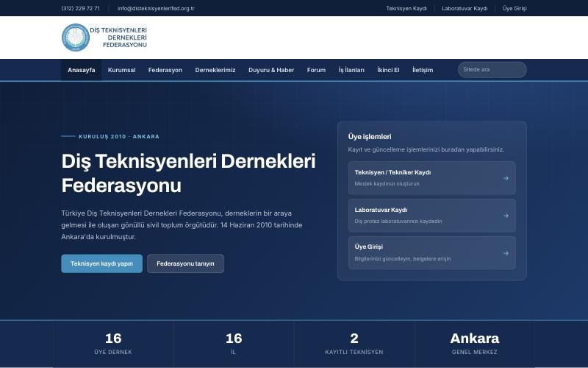Focus the Sitede ara search field

pyautogui.click(x=492, y=70)
